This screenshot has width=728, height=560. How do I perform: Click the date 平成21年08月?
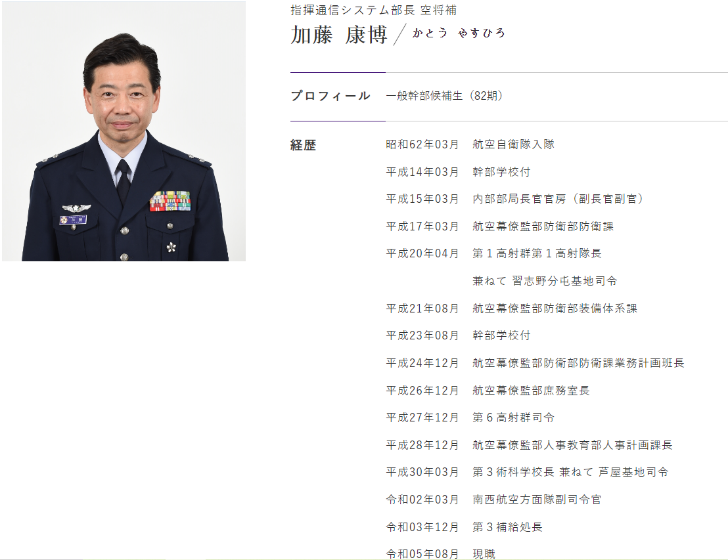click(422, 309)
